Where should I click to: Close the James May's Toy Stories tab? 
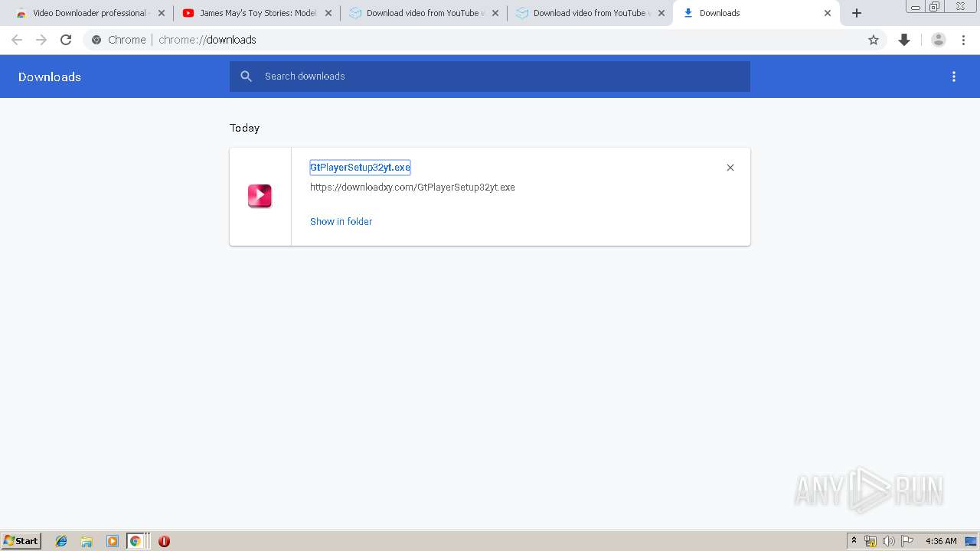point(328,13)
